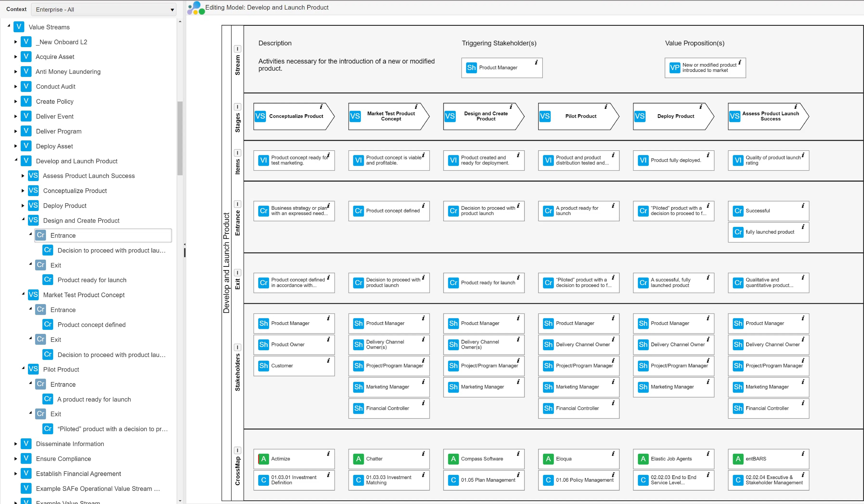Image resolution: width=864 pixels, height=504 pixels.
Task: Select Deliver Program in the tree
Action: (x=59, y=131)
